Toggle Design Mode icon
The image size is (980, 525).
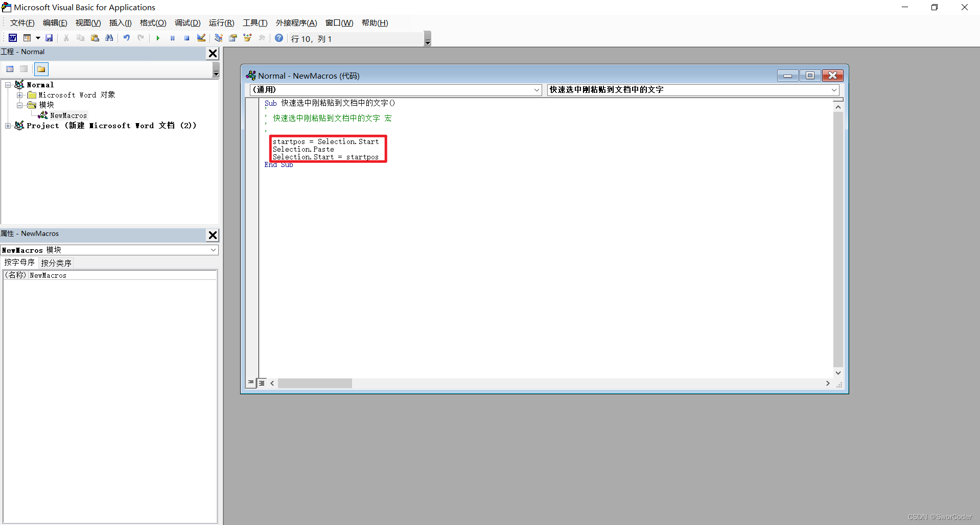[201, 38]
